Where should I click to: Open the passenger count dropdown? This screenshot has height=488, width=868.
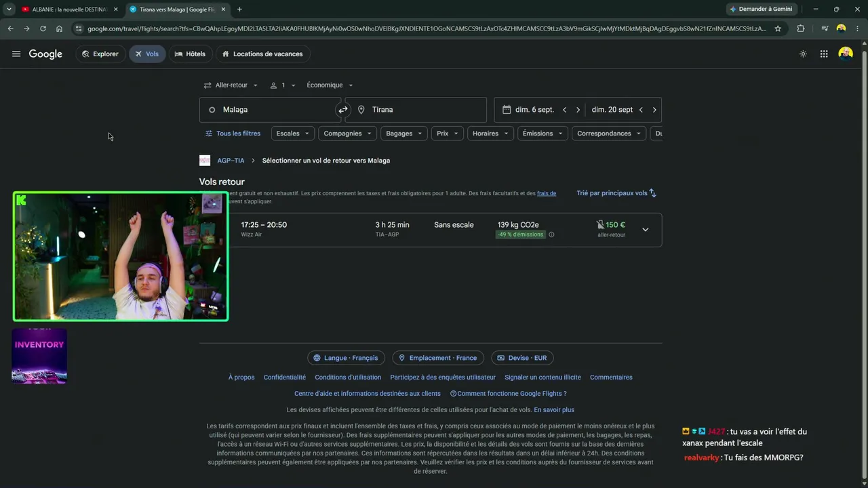[283, 85]
